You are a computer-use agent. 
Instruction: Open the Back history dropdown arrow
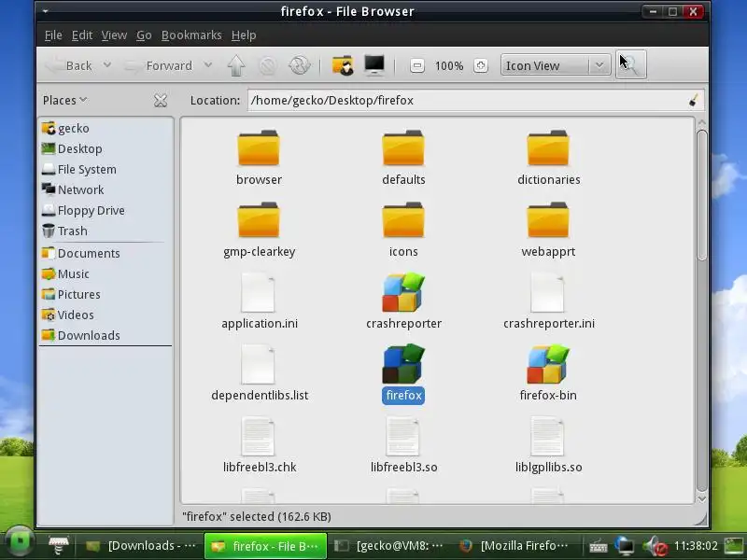coord(107,64)
